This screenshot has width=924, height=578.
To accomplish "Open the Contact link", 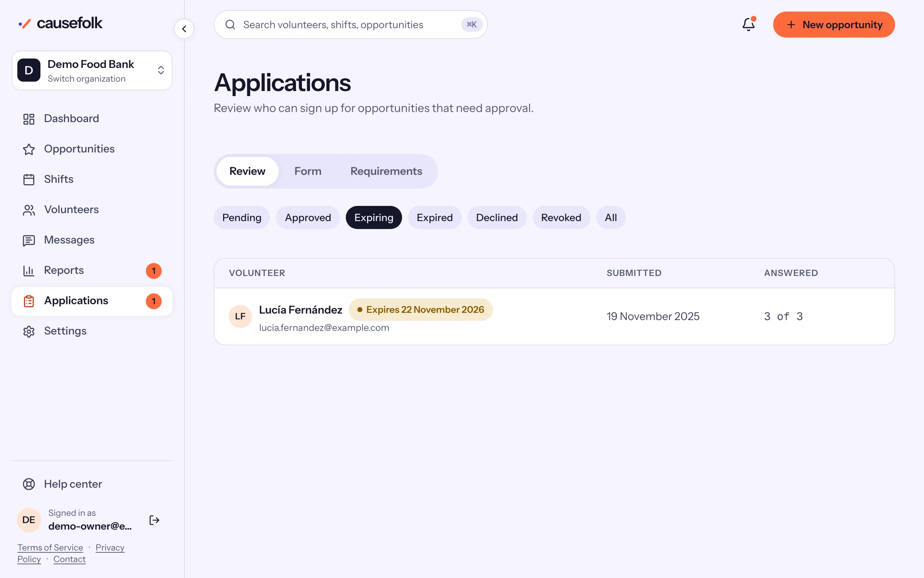I will (70, 559).
